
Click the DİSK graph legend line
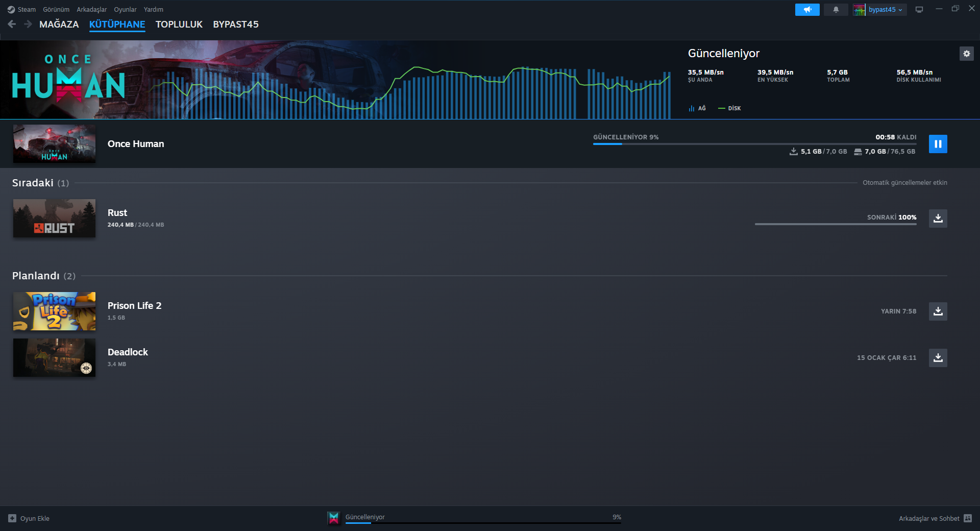(721, 108)
